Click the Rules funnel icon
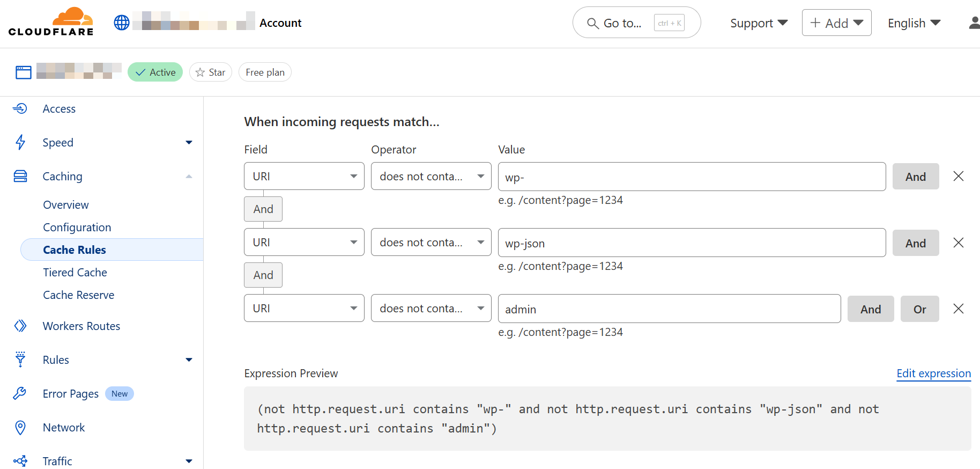Screen dimensions: 980x469 coord(20,359)
